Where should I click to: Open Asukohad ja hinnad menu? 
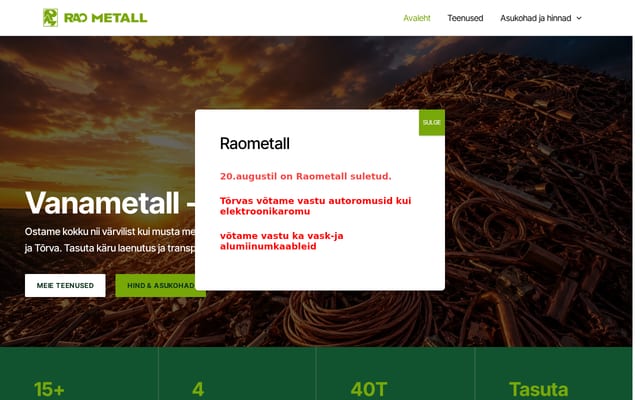[x=536, y=18]
